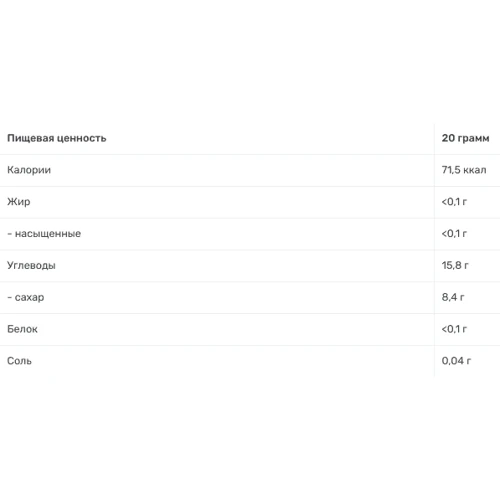Click the word 'грамм' in column header

click(473, 139)
